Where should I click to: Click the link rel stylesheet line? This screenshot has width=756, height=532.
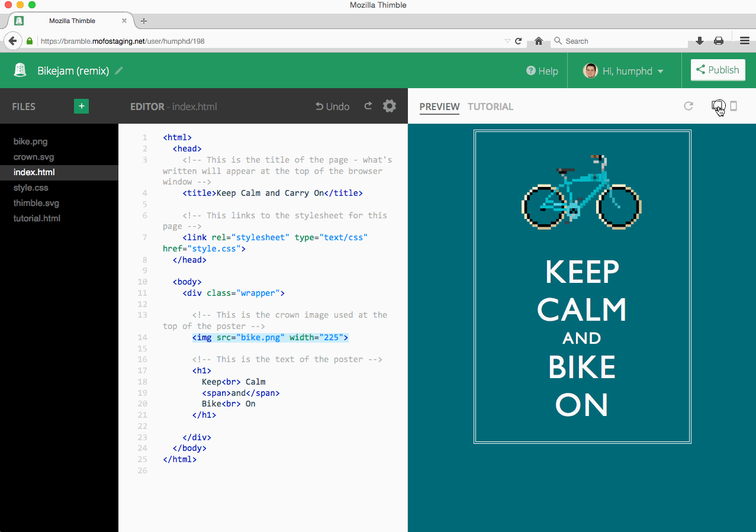(x=265, y=243)
